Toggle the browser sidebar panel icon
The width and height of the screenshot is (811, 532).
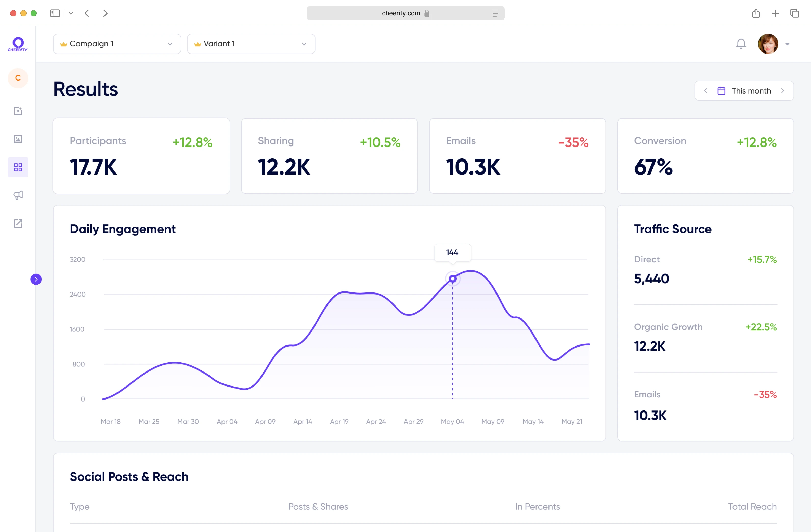[x=55, y=13]
